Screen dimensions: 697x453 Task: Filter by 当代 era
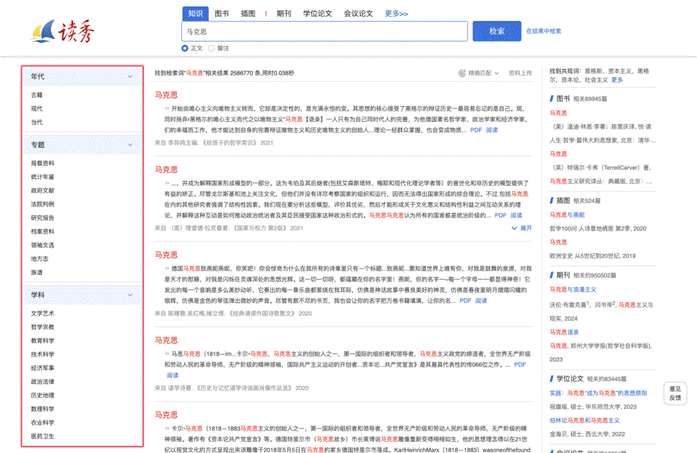37,122
